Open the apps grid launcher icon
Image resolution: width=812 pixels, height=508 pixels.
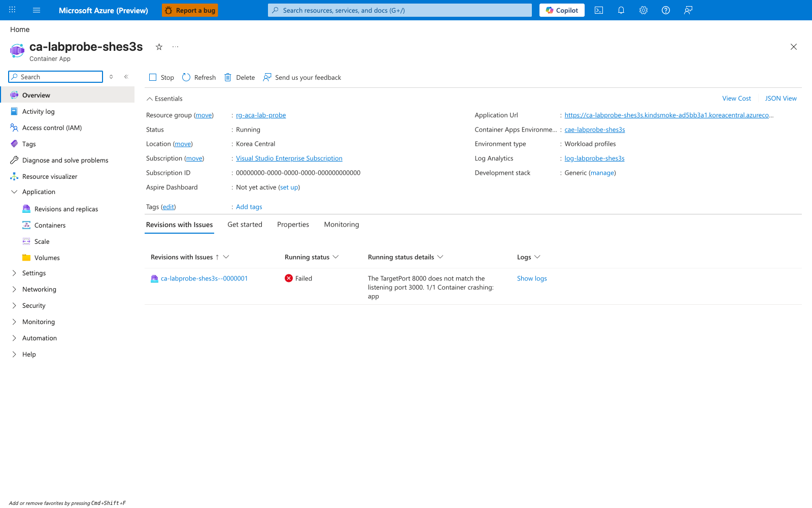click(x=12, y=10)
